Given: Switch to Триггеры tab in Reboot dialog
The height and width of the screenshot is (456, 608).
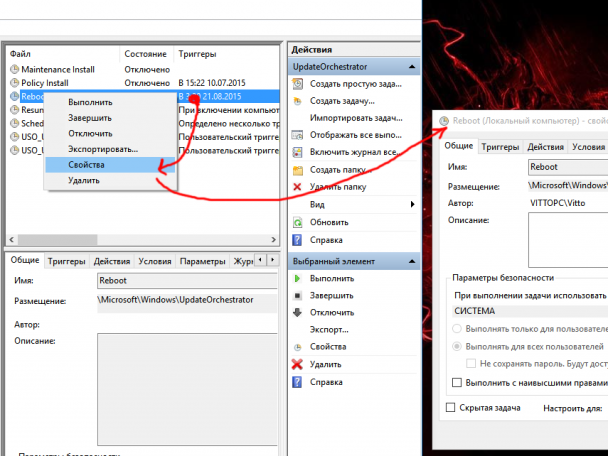Looking at the screenshot, I should tap(500, 147).
